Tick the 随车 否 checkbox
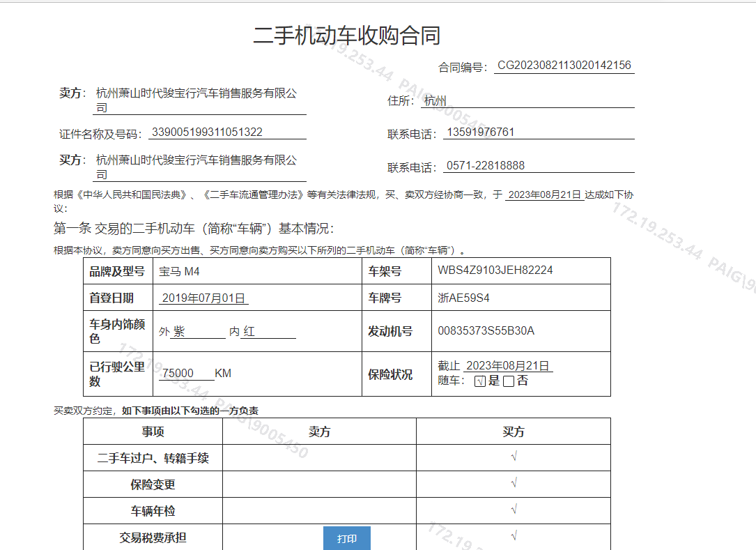The image size is (756, 550). [x=508, y=381]
